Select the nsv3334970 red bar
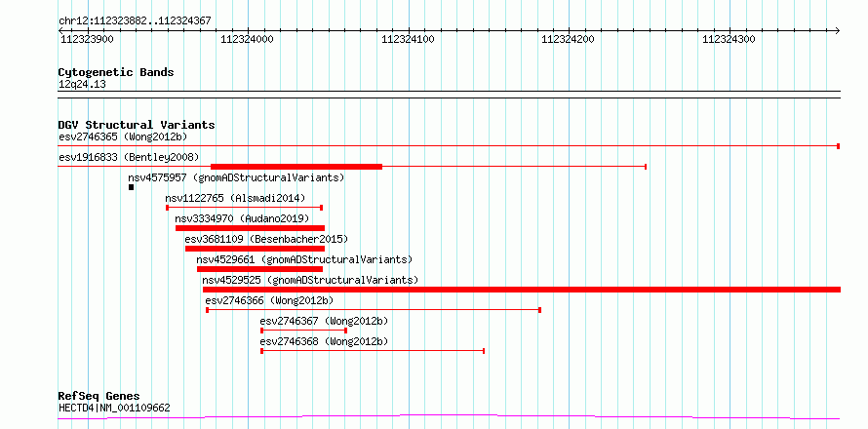This screenshot has width=868, height=429. pyautogui.click(x=250, y=228)
